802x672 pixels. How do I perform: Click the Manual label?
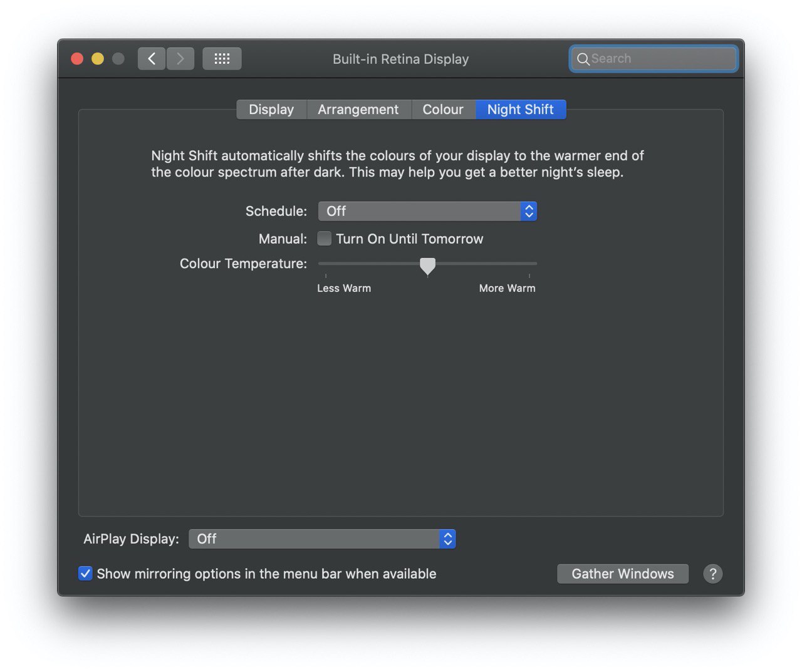click(x=283, y=239)
